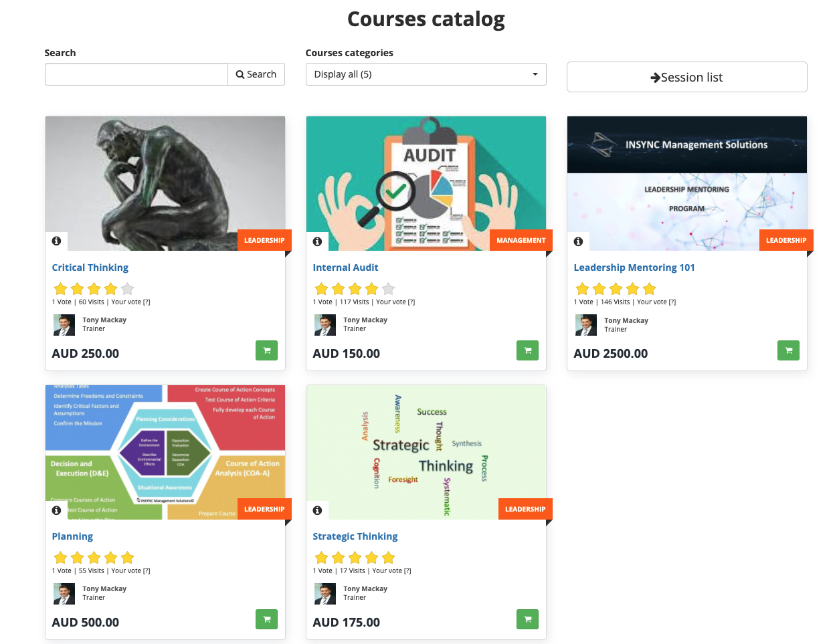This screenshot has height=644, width=835.
Task: Click cart button for Leadership Mentoring 101
Action: [x=788, y=350]
